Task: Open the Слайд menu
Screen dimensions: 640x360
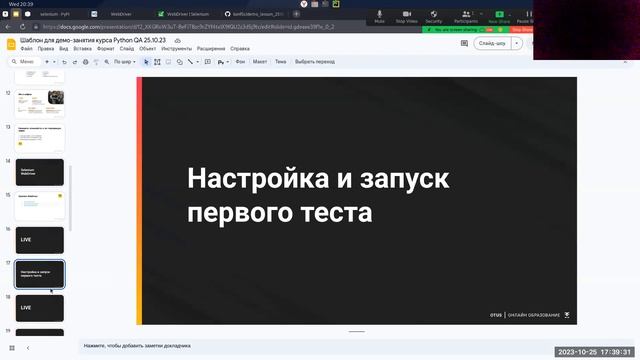Action: 127,49
